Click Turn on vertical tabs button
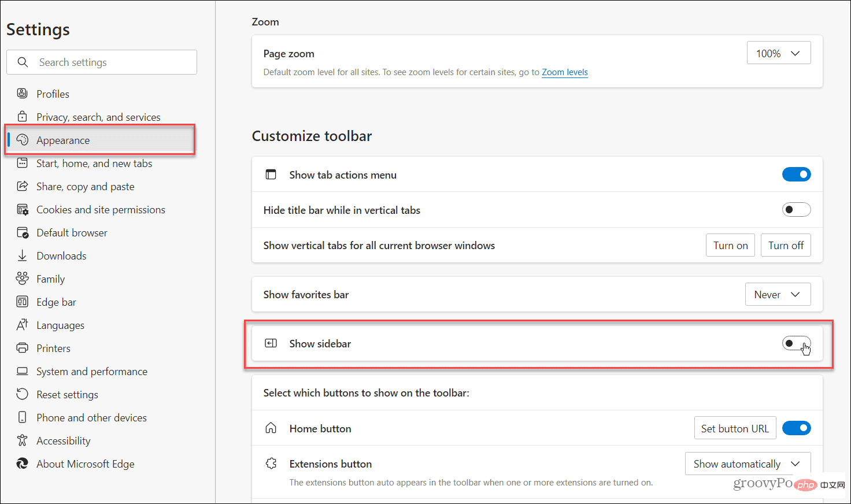The width and height of the screenshot is (851, 504). click(730, 245)
